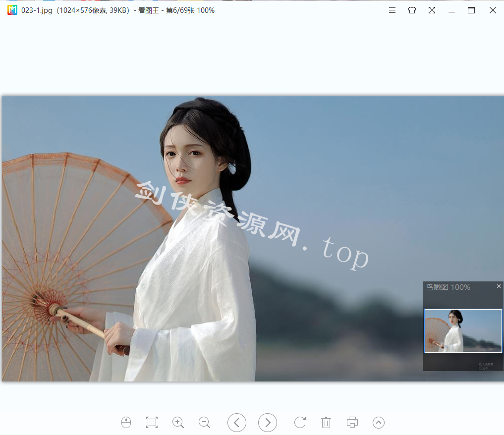Toggle the mouse wheel mode icon
Screen dimensions: 504x435
tap(126, 423)
